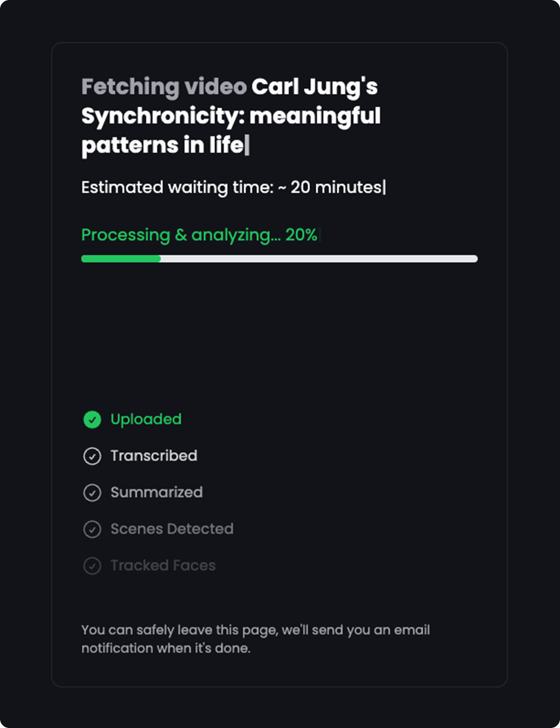Click the green 20% percentage indicator
This screenshot has width=560, height=728.
(301, 235)
